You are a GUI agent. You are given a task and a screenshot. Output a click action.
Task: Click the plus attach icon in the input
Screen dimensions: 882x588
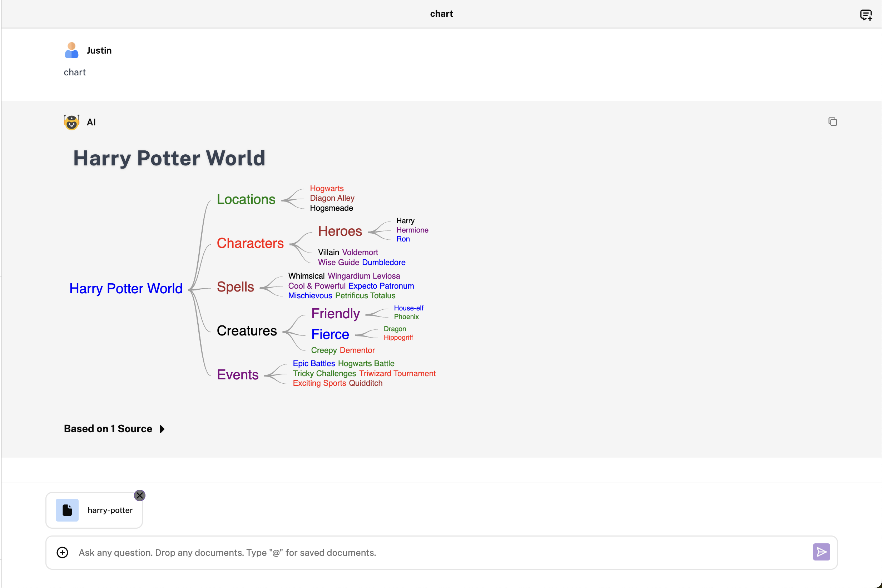[x=62, y=552]
